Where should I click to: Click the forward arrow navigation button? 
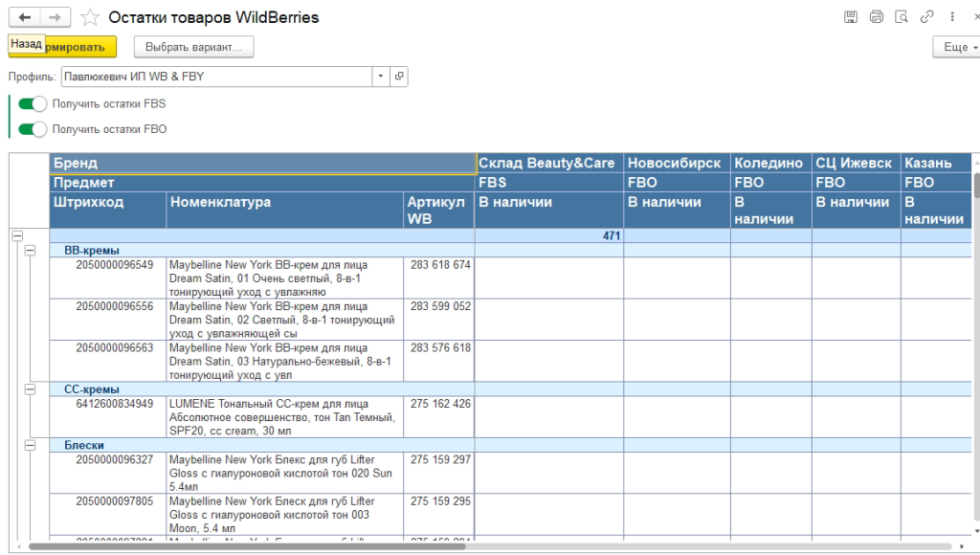[55, 17]
